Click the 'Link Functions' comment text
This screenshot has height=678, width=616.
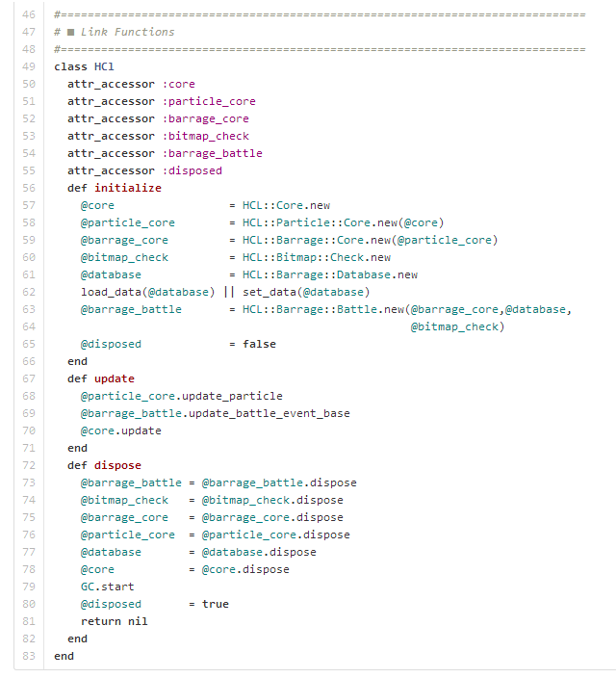pyautogui.click(x=127, y=32)
